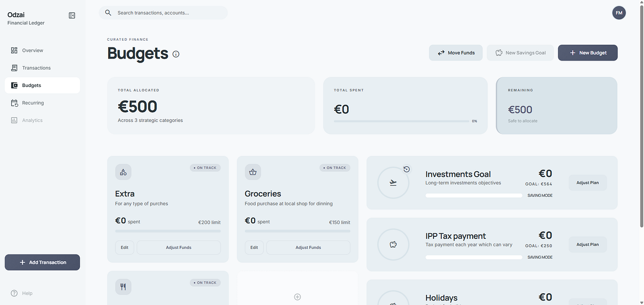Open Transactions in sidebar
The height and width of the screenshot is (305, 644).
click(42, 68)
